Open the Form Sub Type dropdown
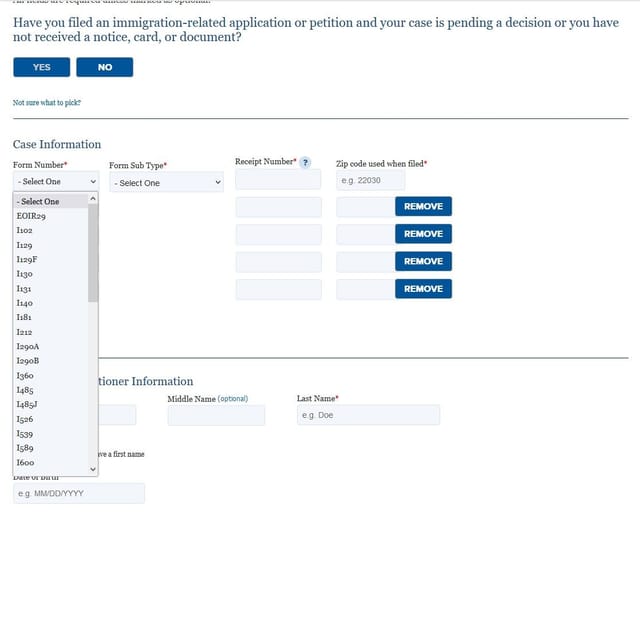Viewport: 640px width, 641px height. click(166, 182)
